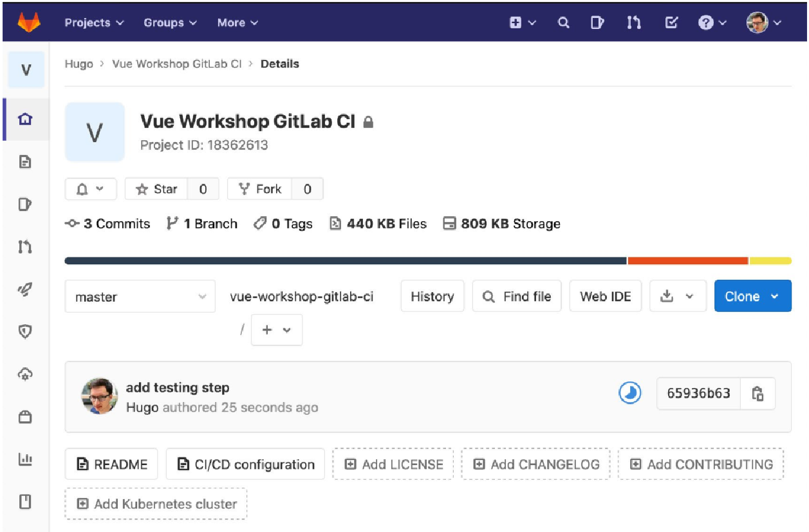Screen dimensions: 809x532
Task: Fork the project
Action: pyautogui.click(x=259, y=189)
